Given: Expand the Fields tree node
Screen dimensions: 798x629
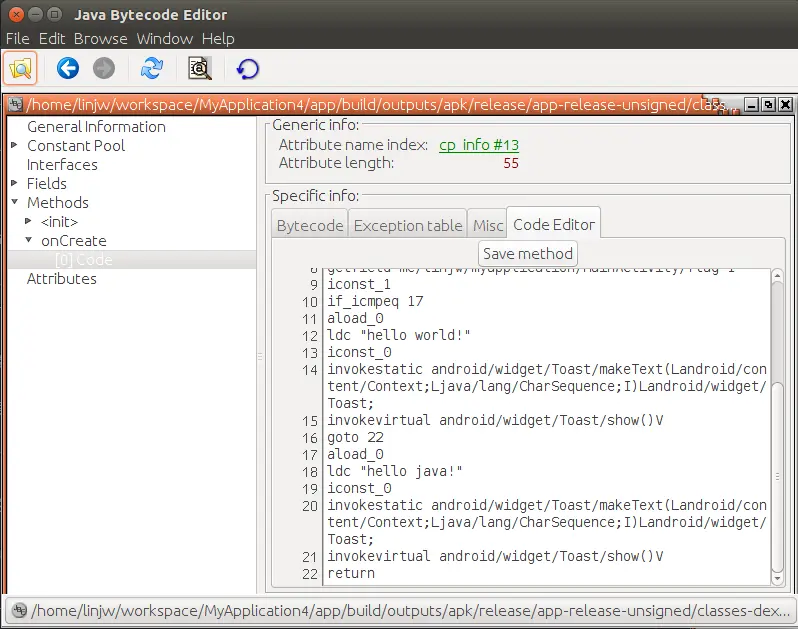Looking at the screenshot, I should point(14,183).
